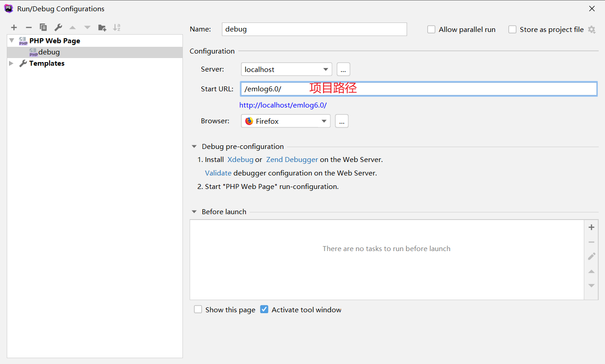605x364 pixels.
Task: Enable Allow parallel run checkbox
Action: click(431, 29)
